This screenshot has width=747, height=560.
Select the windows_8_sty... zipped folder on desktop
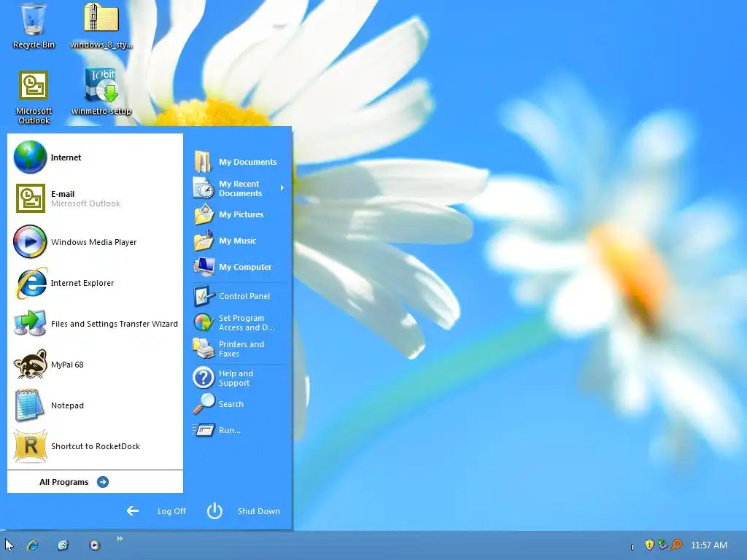pyautogui.click(x=101, y=26)
